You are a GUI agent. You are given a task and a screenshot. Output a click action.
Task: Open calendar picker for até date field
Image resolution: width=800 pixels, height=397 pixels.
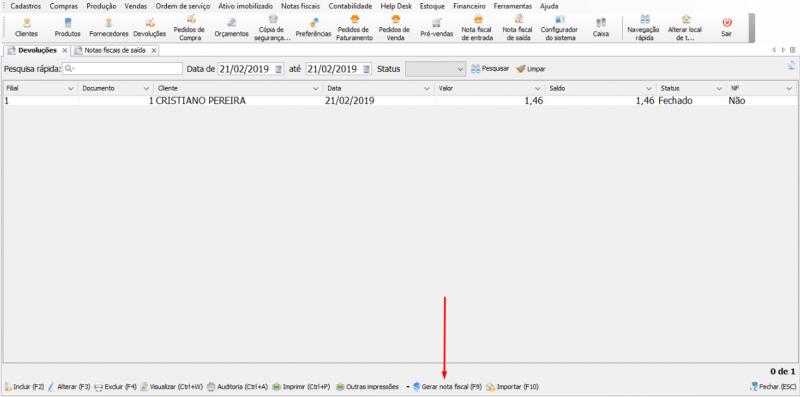[x=366, y=69]
